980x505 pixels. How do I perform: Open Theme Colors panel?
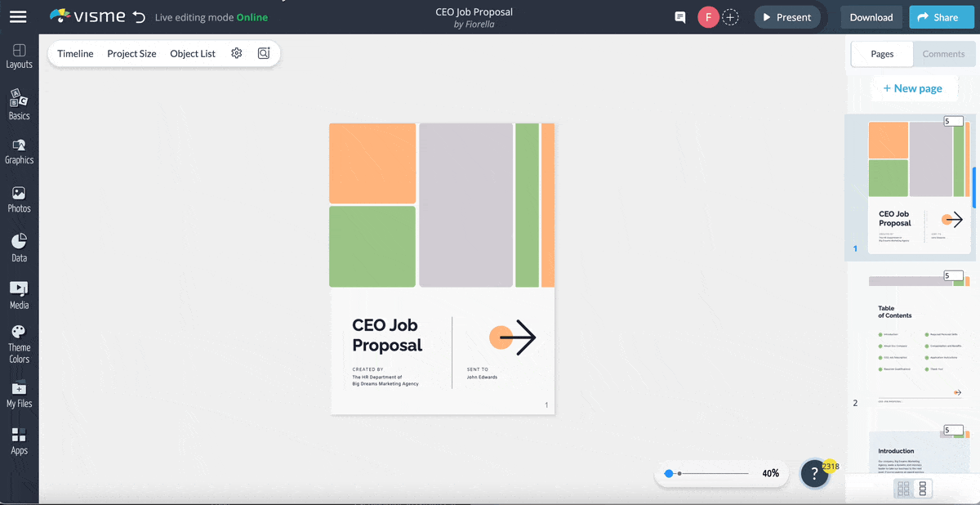pos(18,343)
